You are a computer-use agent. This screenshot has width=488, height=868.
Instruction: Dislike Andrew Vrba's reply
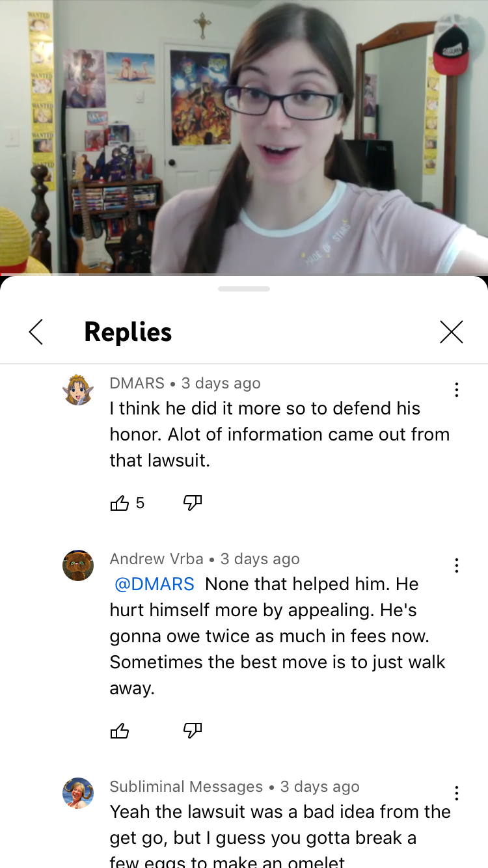pos(193,731)
